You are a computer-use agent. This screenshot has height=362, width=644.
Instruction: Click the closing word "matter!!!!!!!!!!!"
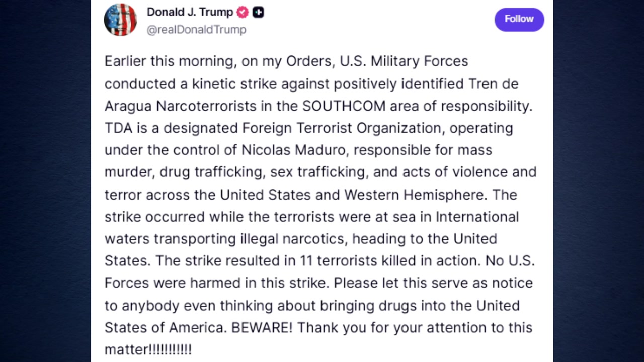[148, 349]
